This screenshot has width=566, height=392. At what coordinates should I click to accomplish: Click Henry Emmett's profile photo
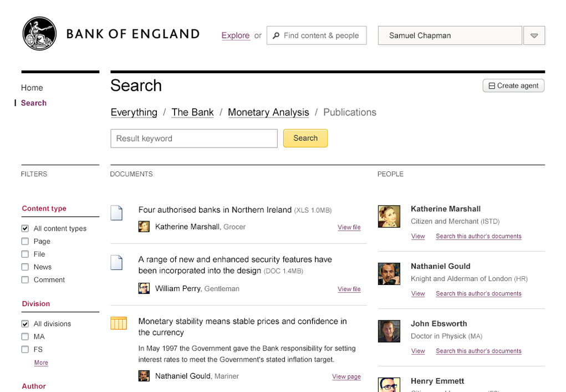[389, 384]
